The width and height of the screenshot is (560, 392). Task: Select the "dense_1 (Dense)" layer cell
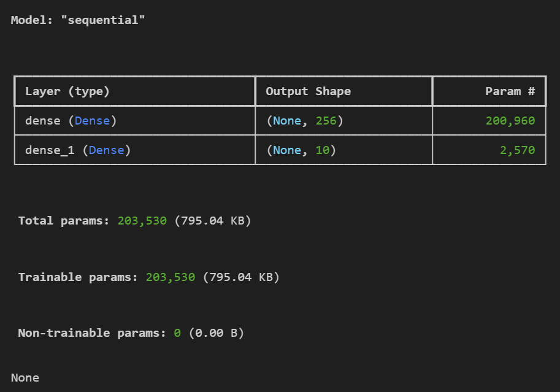pos(78,150)
